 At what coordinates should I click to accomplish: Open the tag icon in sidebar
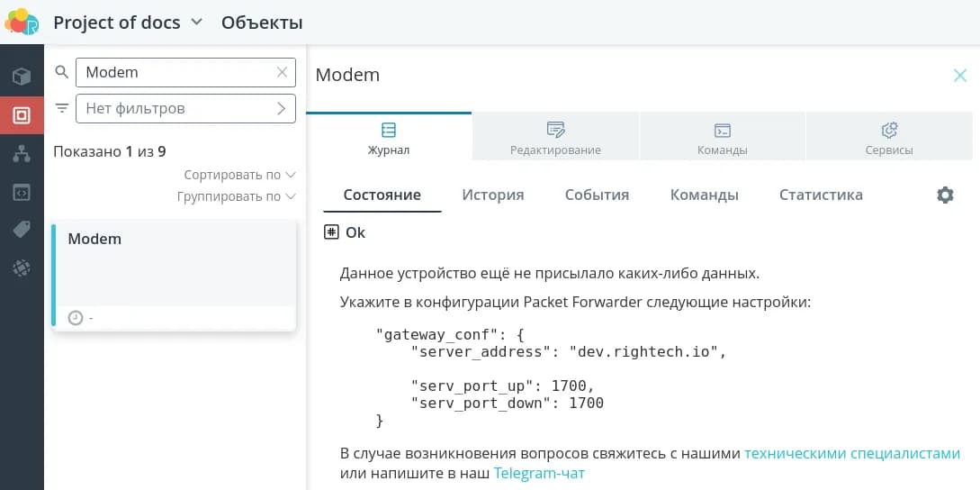pyautogui.click(x=22, y=230)
